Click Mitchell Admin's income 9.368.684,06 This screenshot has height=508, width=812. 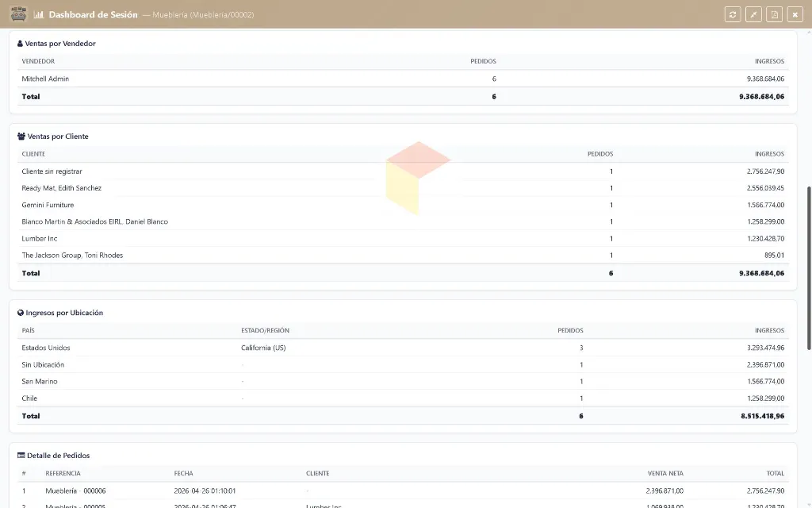tap(765, 79)
